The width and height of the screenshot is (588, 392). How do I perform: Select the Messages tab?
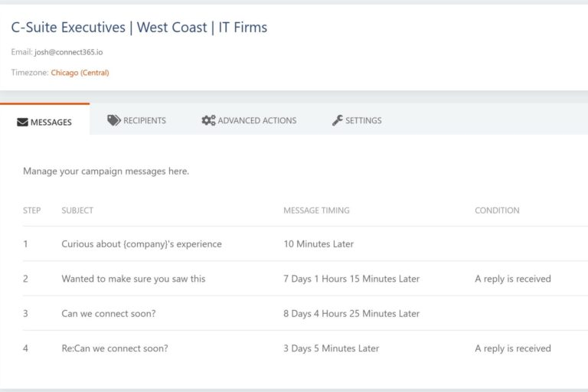click(51, 122)
